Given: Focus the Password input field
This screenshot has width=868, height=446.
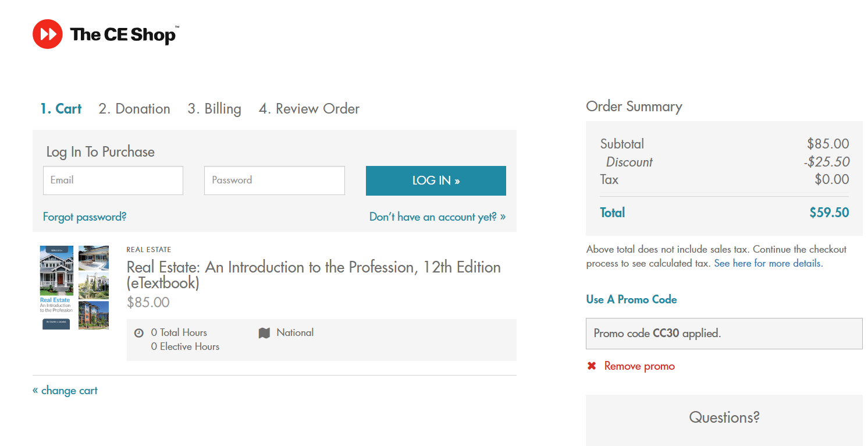Looking at the screenshot, I should click(274, 180).
